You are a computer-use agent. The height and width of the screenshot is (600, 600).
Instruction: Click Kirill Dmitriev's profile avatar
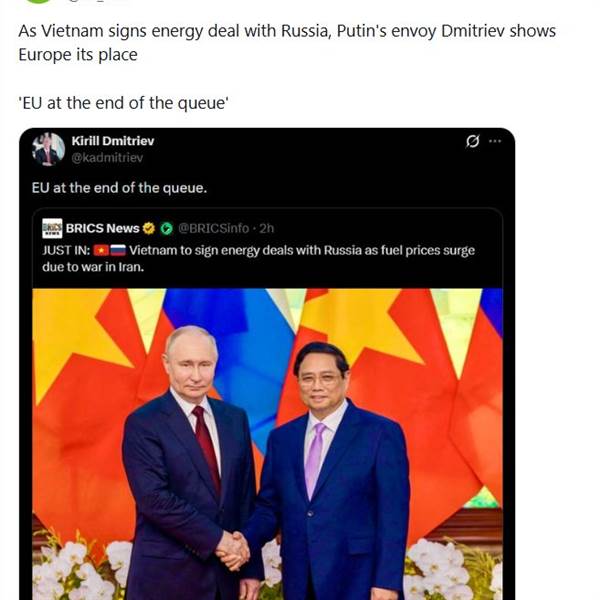click(x=47, y=149)
